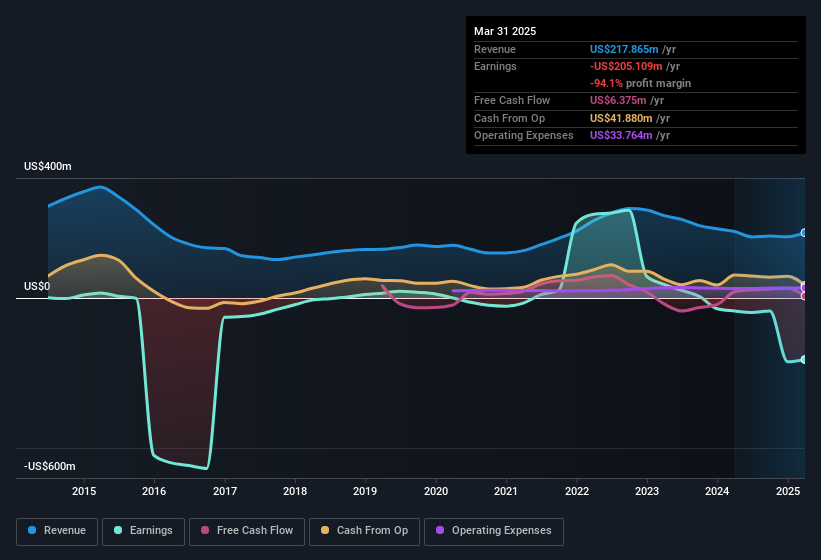Click the 2025 x-axis label
Image resolution: width=821 pixels, height=560 pixels.
pyautogui.click(x=788, y=491)
